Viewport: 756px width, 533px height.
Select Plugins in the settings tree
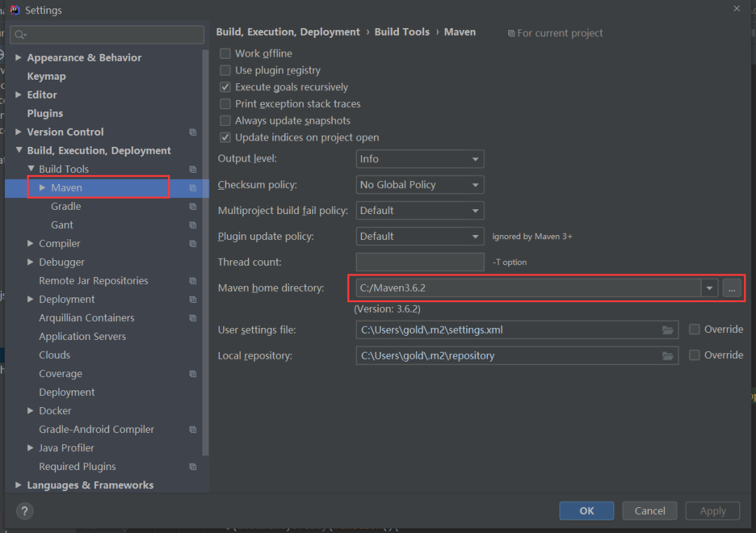45,113
